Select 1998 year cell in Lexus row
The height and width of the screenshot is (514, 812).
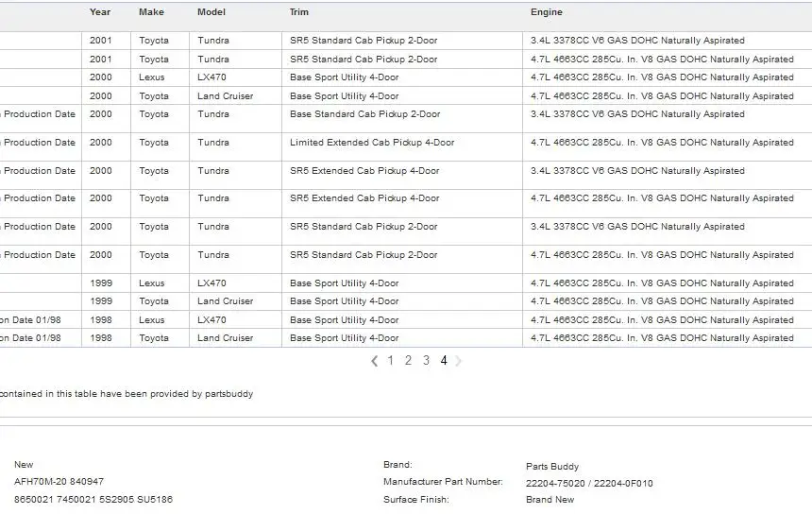(x=100, y=320)
